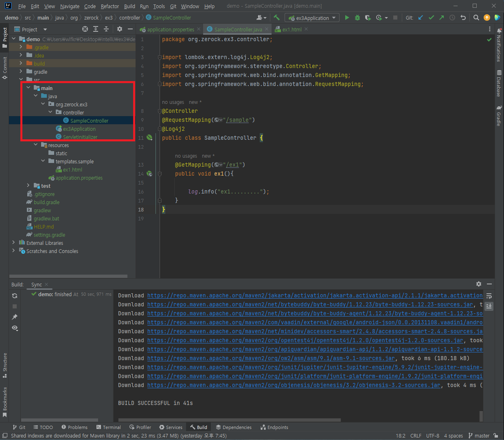Click run gutter icon next to class SampleController
This screenshot has width=504, height=440.
click(149, 138)
